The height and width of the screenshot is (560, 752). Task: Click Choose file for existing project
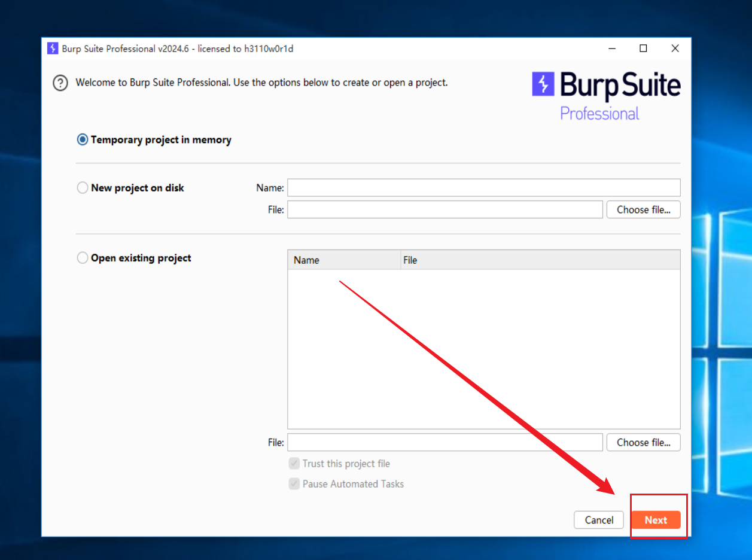point(644,442)
